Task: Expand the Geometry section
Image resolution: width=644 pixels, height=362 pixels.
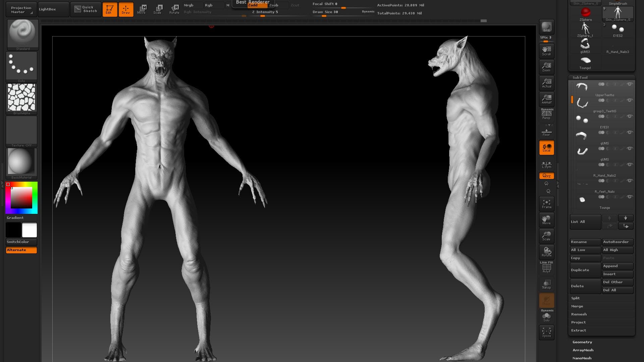Action: click(582, 342)
